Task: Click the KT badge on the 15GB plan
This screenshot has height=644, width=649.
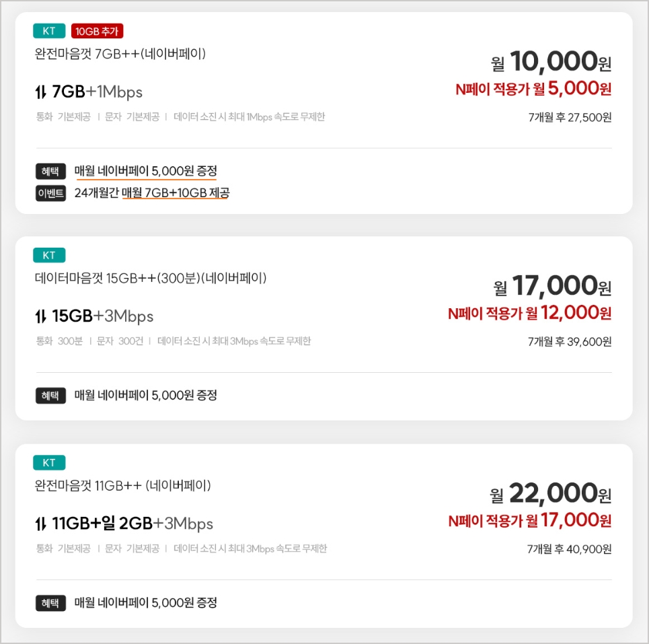Action: [x=49, y=255]
